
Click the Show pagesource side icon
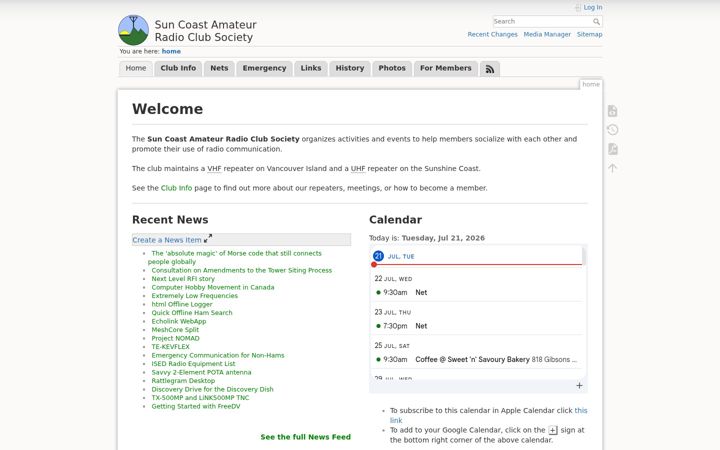pos(612,111)
